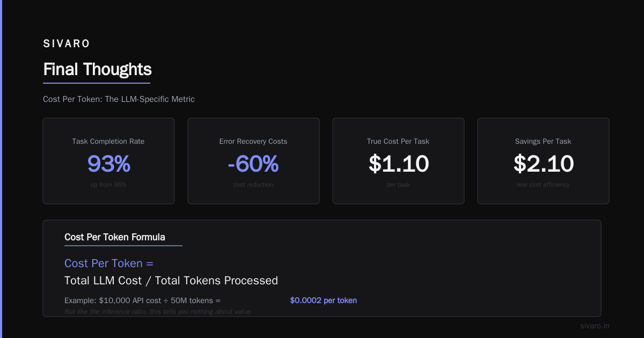Screen dimensions: 644x338
Task: Click the Task Completion Rate card
Action: 108,161
